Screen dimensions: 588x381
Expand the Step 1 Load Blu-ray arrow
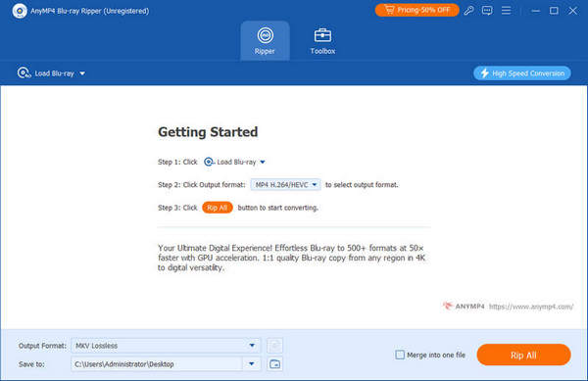263,163
